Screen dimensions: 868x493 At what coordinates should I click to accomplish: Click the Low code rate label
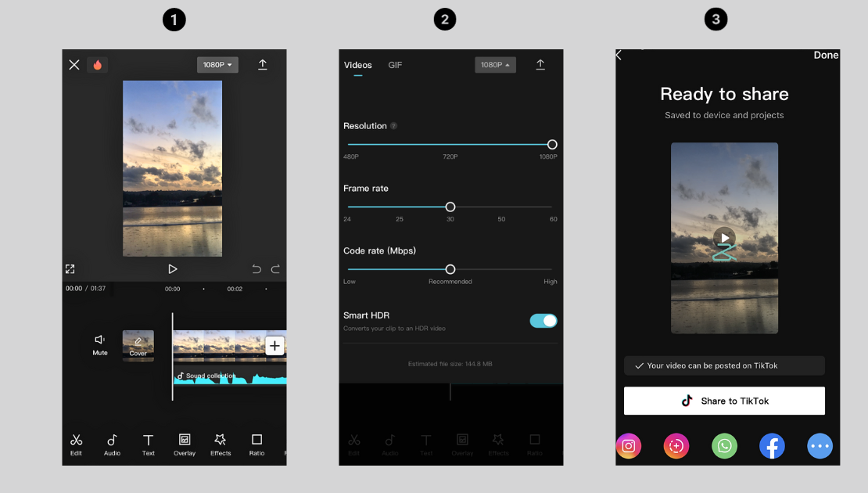coord(350,282)
